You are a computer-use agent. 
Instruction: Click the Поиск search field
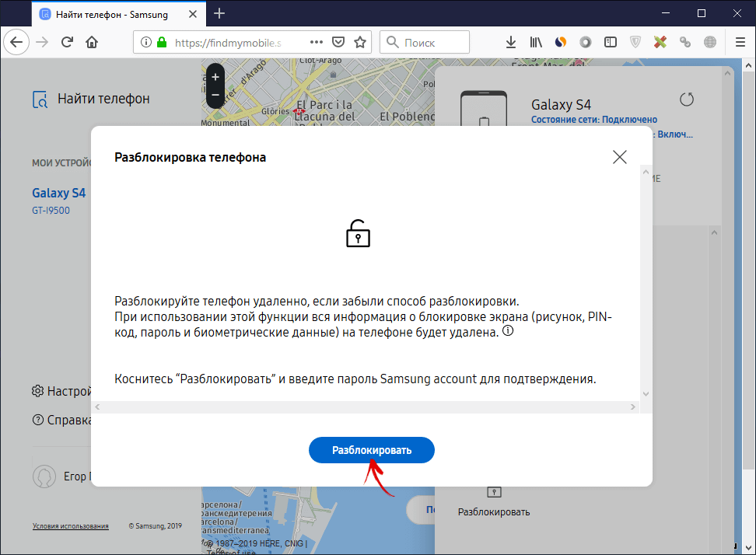coord(425,43)
